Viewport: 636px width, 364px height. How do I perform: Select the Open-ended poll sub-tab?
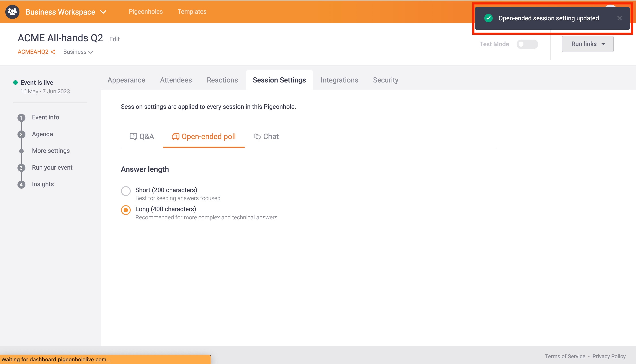204,136
